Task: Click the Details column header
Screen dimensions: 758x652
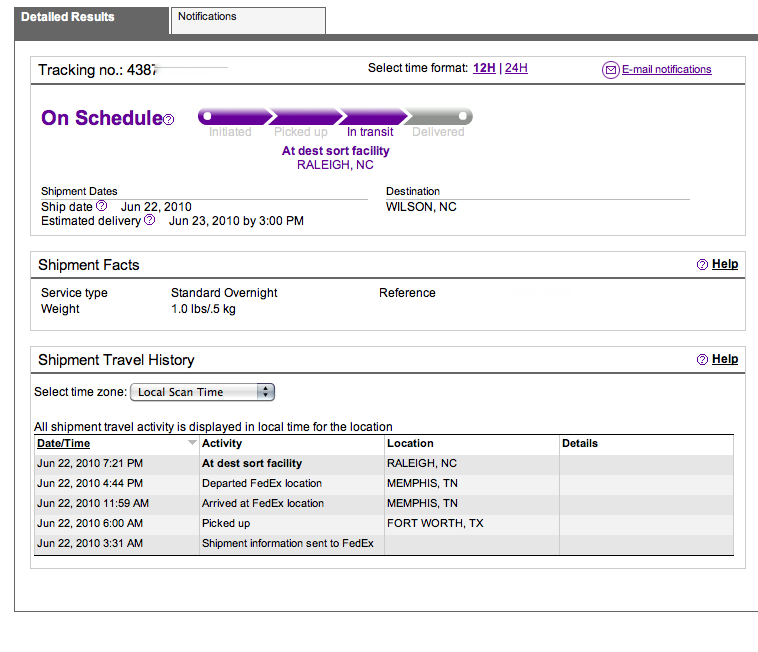Action: click(x=580, y=443)
